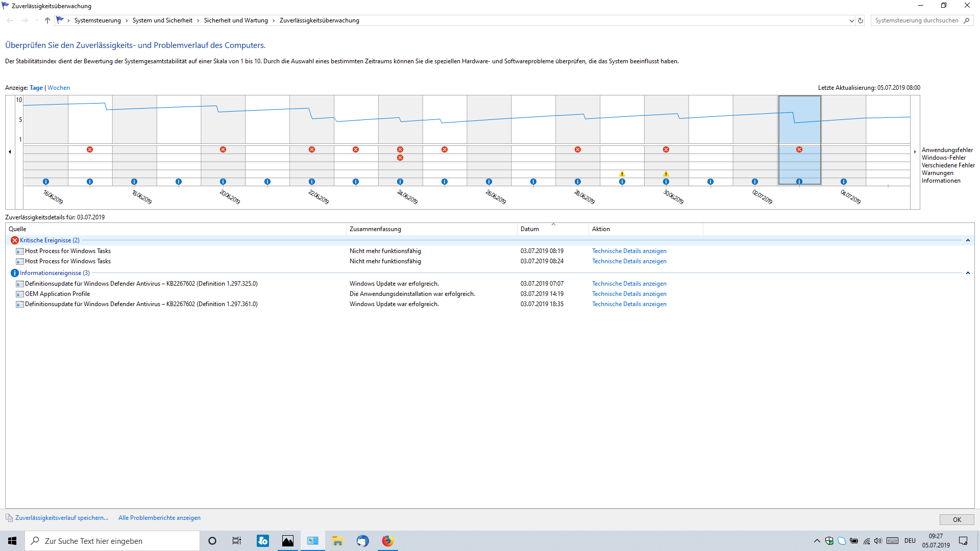Open Technische Details for OEM Application Profile
The height and width of the screenshot is (551, 980).
click(x=629, y=294)
